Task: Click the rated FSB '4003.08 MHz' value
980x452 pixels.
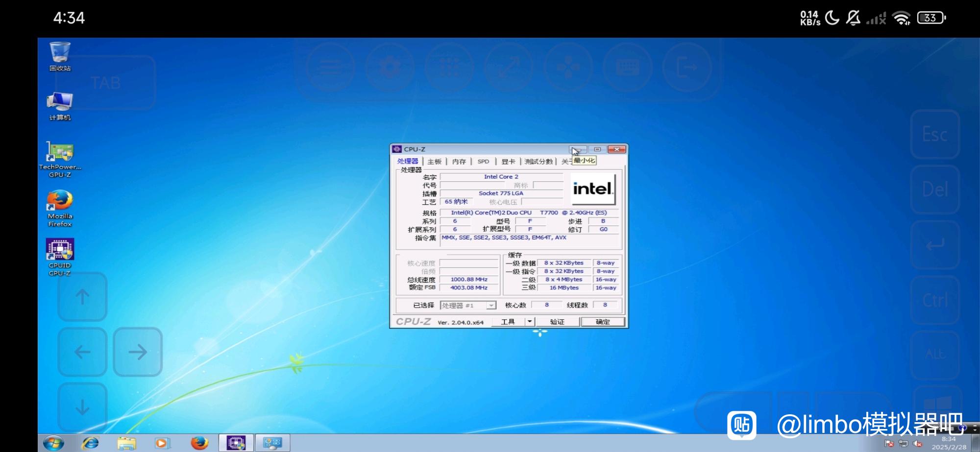Action: click(469, 288)
